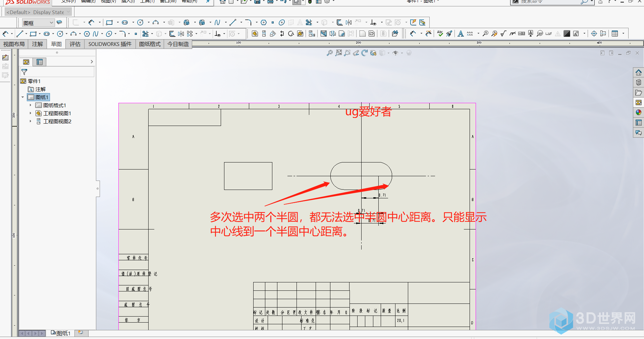Select the 草图 (Sketch) tab

[x=56, y=44]
